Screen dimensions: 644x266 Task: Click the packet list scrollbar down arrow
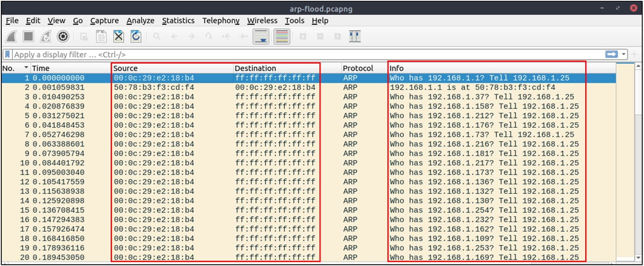click(637, 258)
